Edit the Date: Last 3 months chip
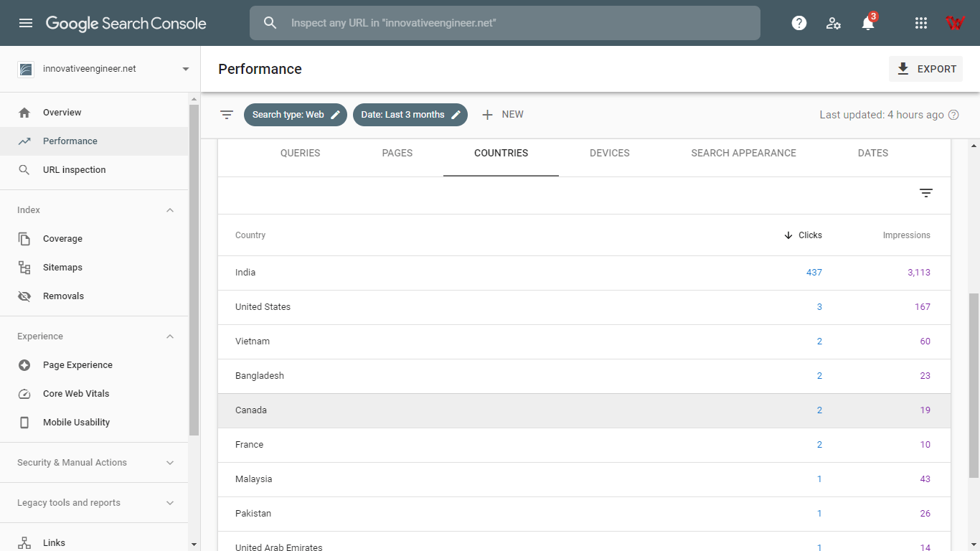Screen dimensions: 980x551 pyautogui.click(x=410, y=115)
